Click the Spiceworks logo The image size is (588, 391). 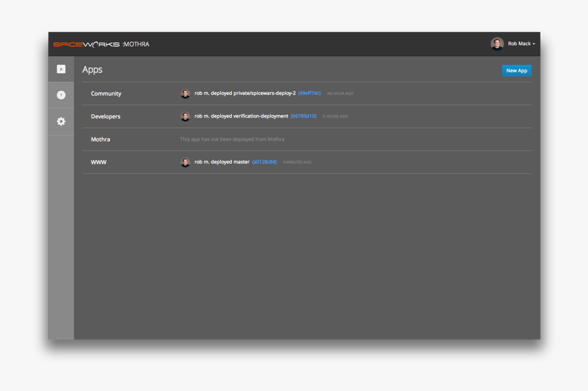[86, 44]
